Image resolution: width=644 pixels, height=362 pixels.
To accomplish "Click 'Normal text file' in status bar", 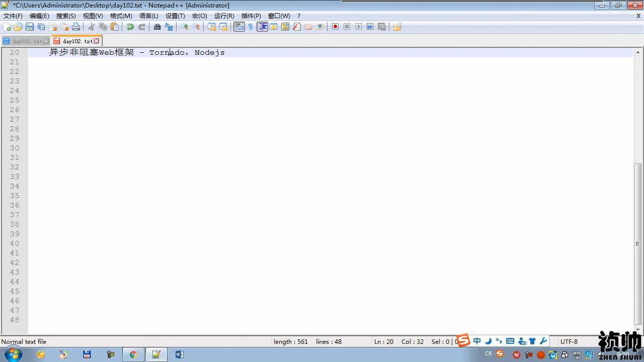I will pyautogui.click(x=24, y=342).
